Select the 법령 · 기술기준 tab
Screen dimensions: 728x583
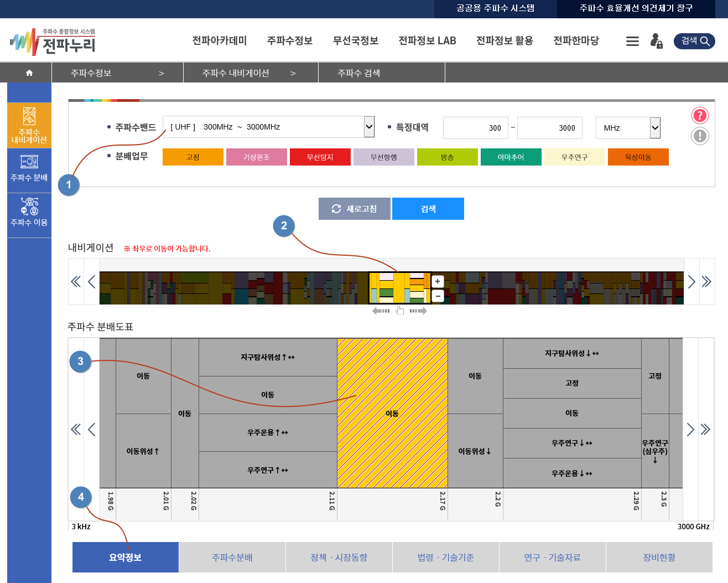pyautogui.click(x=446, y=557)
